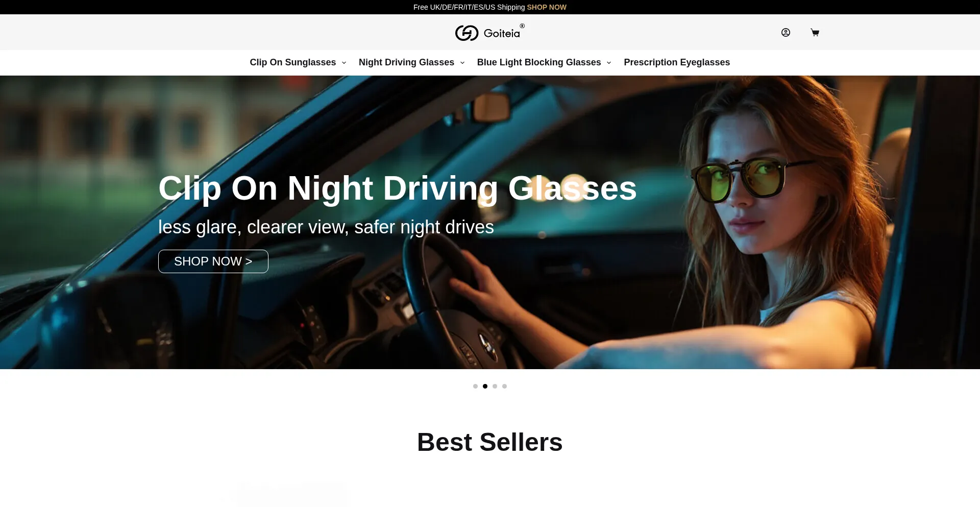Select the active second carousel dot
The height and width of the screenshot is (507, 980).
click(x=485, y=386)
